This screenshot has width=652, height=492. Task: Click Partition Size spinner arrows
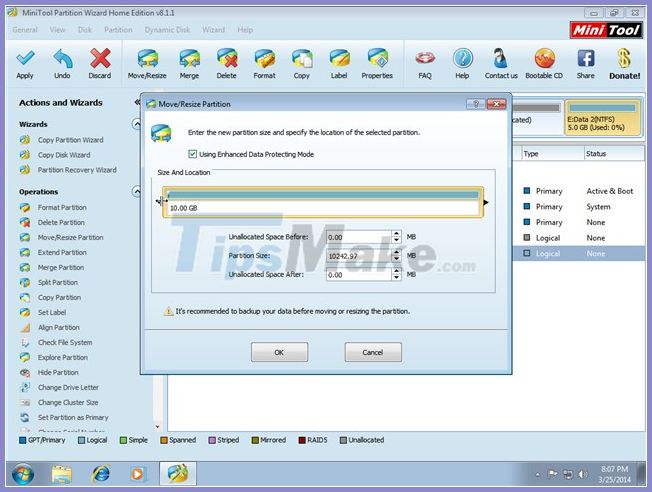(x=397, y=256)
